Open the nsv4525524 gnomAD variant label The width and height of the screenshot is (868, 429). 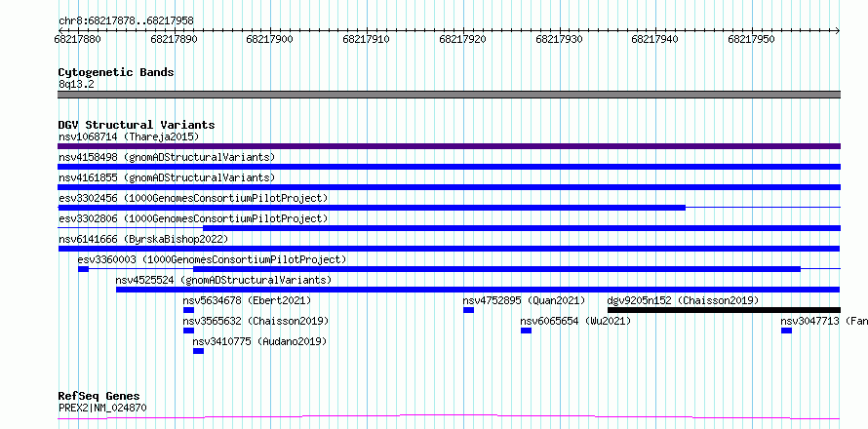223,280
